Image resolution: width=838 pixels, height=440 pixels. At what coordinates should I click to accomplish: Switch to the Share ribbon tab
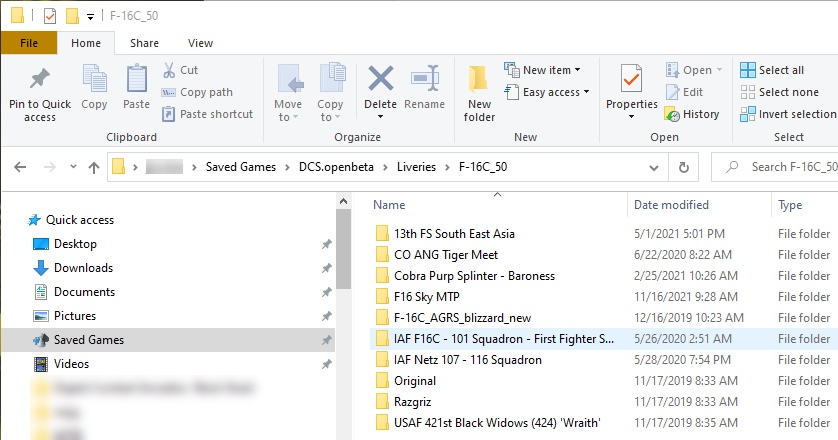pos(144,43)
